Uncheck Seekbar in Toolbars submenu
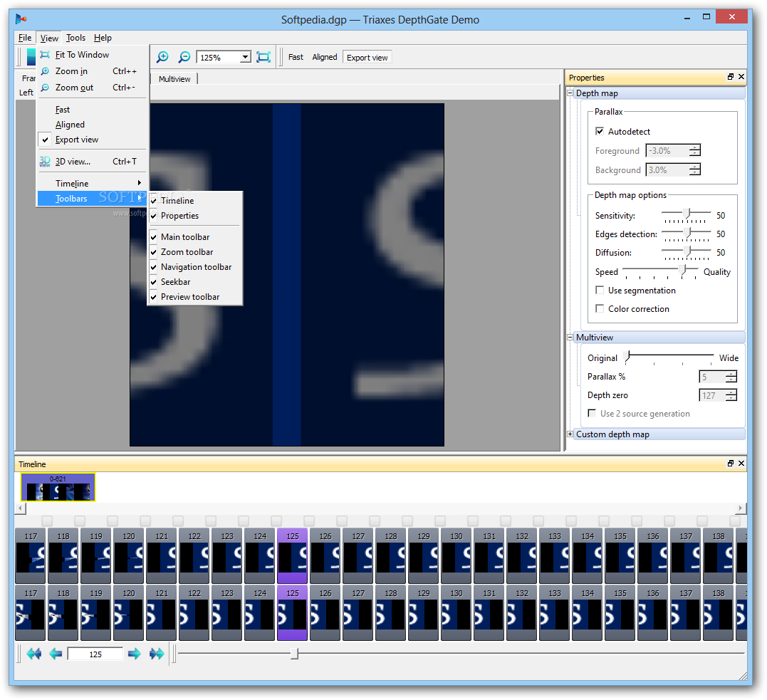This screenshot has height=700, width=767. pyautogui.click(x=194, y=282)
